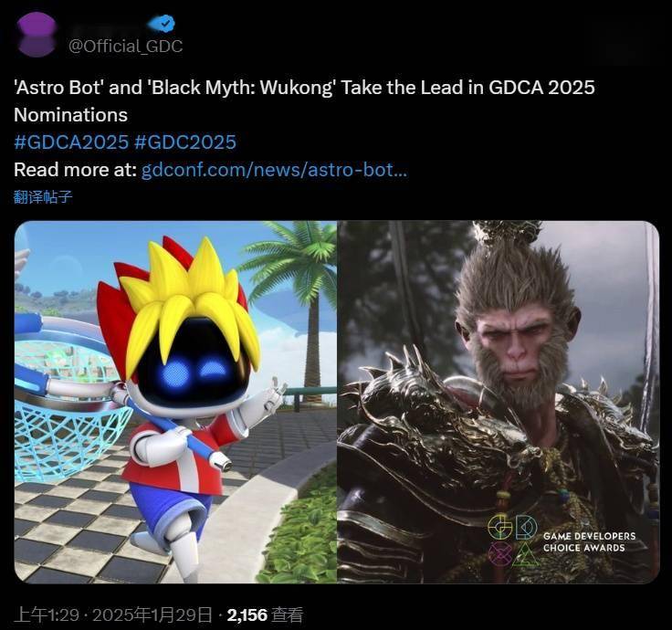Open the Black Myth: Wukong image
Viewport: 672px width, 630px height.
pos(499,402)
